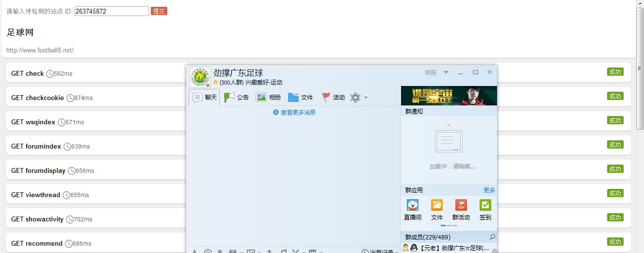Viewport: 644px width, 253px height.
Task: Click the GET check row label
Action: (27, 73)
